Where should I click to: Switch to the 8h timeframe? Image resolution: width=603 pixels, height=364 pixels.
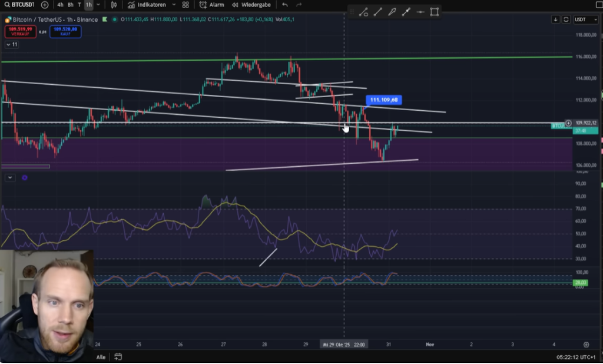71,5
